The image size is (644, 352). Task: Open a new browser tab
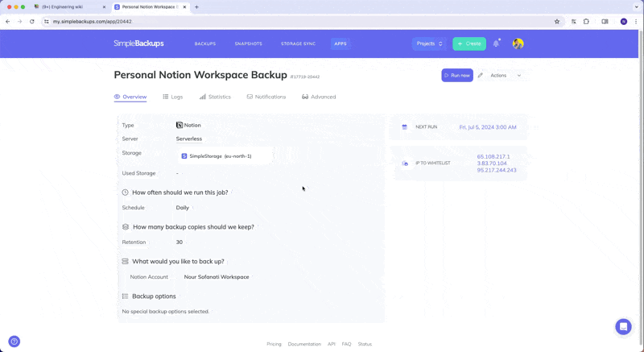(x=196, y=7)
